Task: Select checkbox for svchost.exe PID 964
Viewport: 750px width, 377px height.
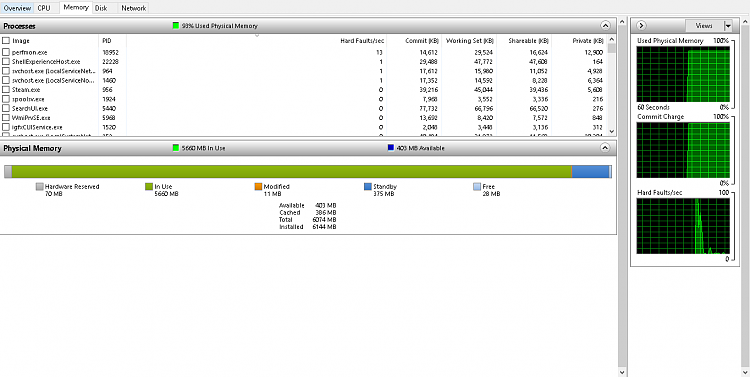Action: 6,71
